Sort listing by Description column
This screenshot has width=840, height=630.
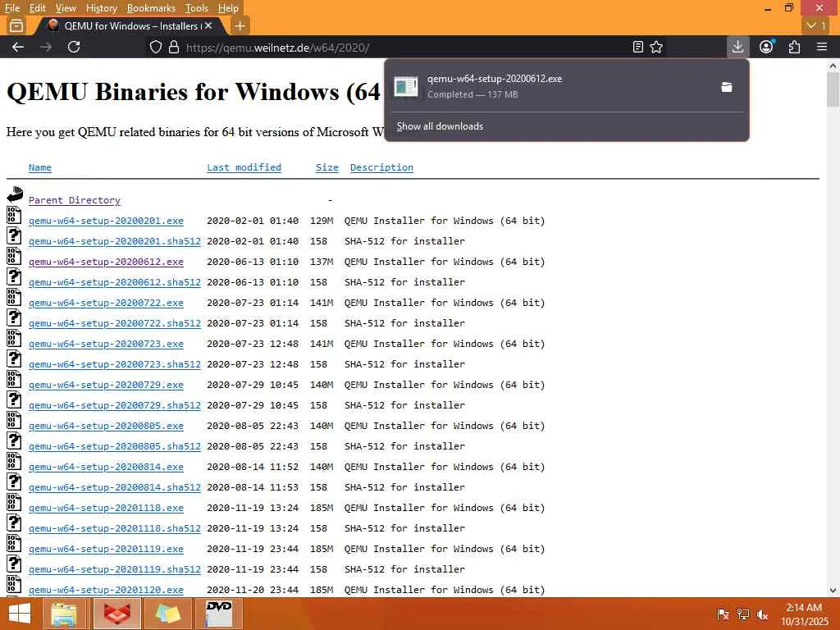[x=381, y=167]
